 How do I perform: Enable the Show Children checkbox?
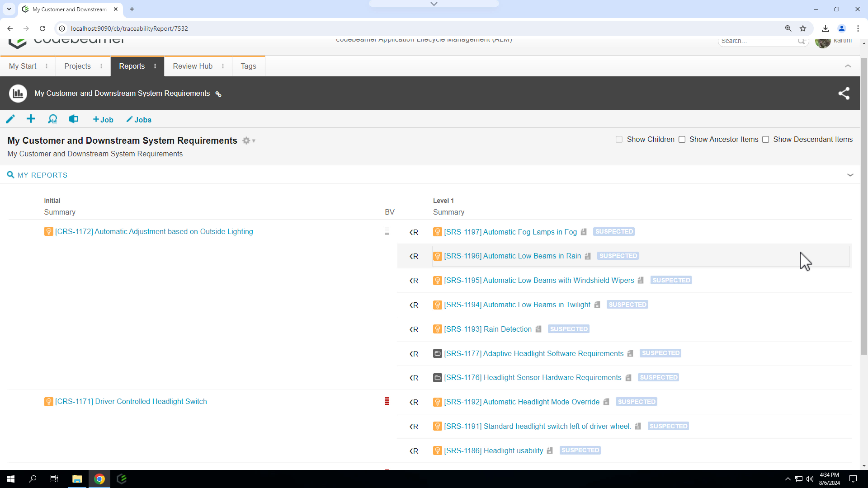[619, 140]
